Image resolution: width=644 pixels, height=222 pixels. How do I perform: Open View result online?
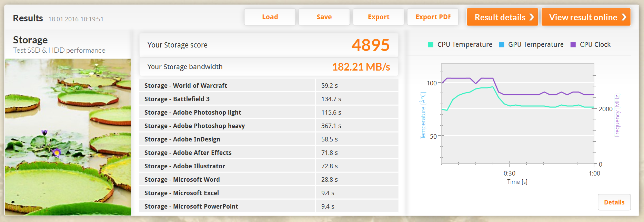click(586, 17)
